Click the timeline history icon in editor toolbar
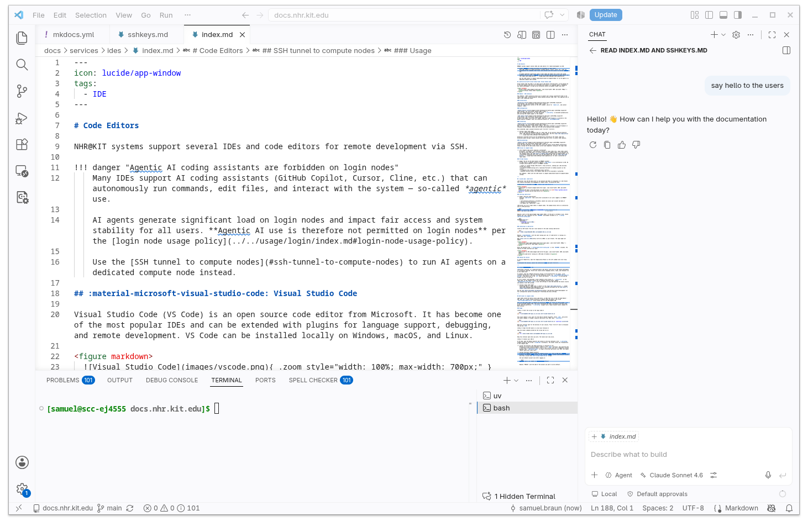The image size is (808, 532). [507, 35]
